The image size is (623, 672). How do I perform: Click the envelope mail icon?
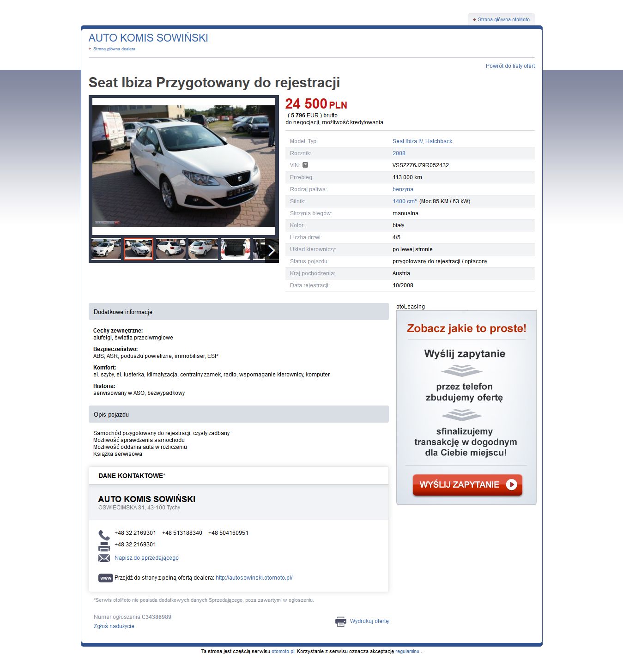click(x=104, y=558)
